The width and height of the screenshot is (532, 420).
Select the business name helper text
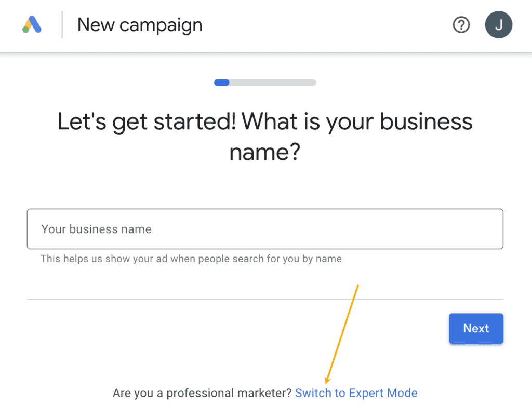tap(191, 258)
